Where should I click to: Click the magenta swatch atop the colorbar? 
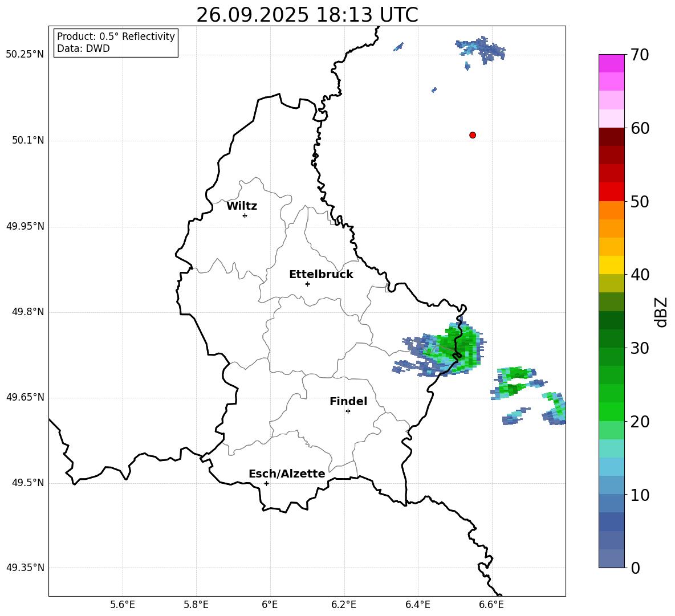(x=611, y=63)
